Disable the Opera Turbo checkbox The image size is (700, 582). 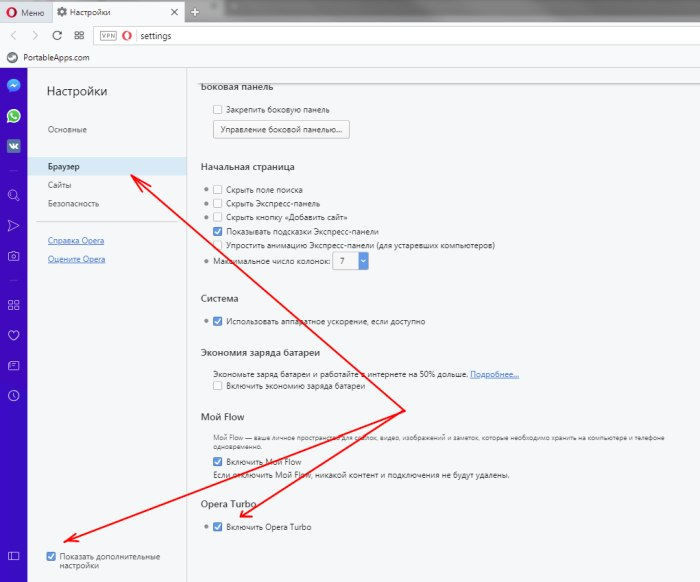(x=217, y=526)
